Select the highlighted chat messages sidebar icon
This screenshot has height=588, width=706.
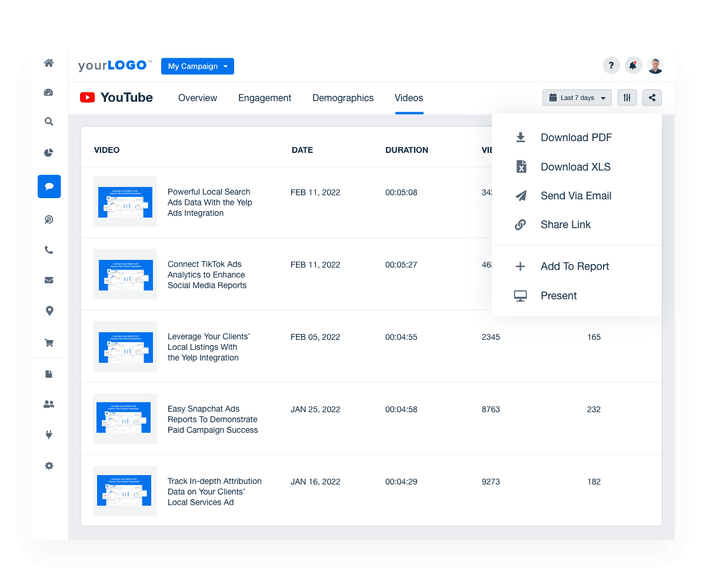click(x=49, y=186)
